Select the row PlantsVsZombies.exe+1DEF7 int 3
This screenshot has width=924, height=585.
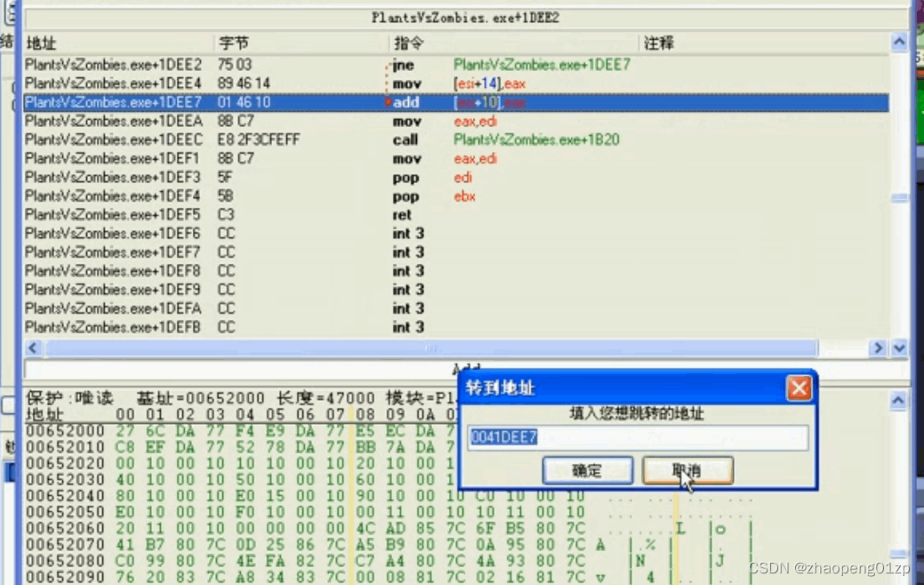pos(456,252)
